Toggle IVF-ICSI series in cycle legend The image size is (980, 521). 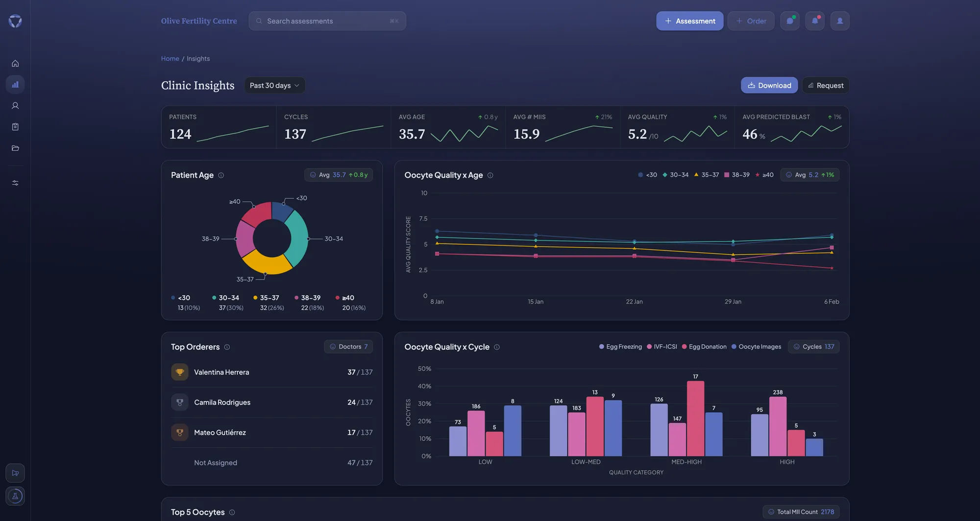coord(662,347)
